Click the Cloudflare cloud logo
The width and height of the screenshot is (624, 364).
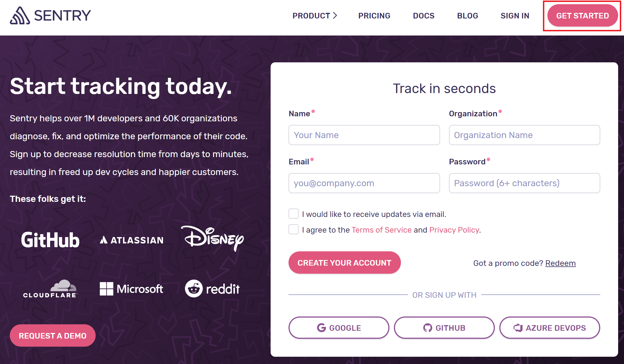point(50,289)
